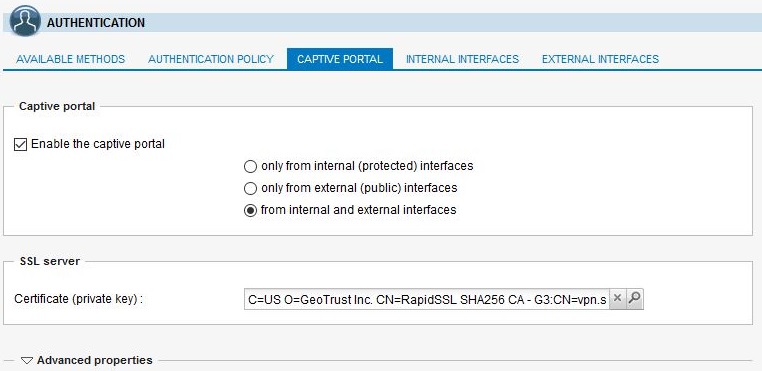762x371 pixels.
Task: Click the AUTHENTICATION header title
Action: click(96, 23)
